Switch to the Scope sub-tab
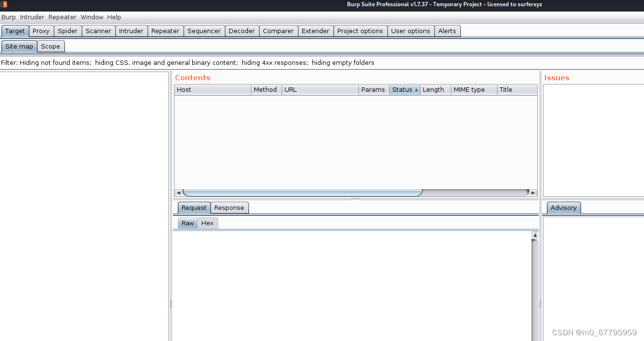Image resolution: width=644 pixels, height=341 pixels. tap(50, 46)
